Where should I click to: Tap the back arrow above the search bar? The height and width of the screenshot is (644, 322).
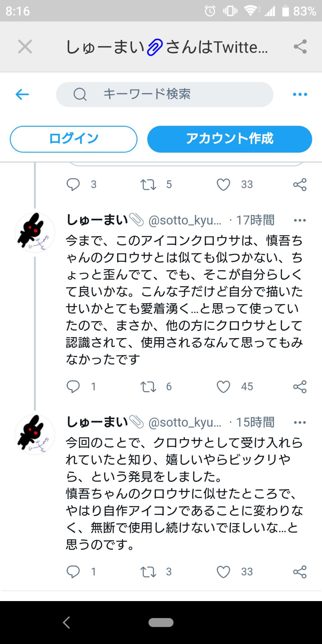tap(22, 94)
